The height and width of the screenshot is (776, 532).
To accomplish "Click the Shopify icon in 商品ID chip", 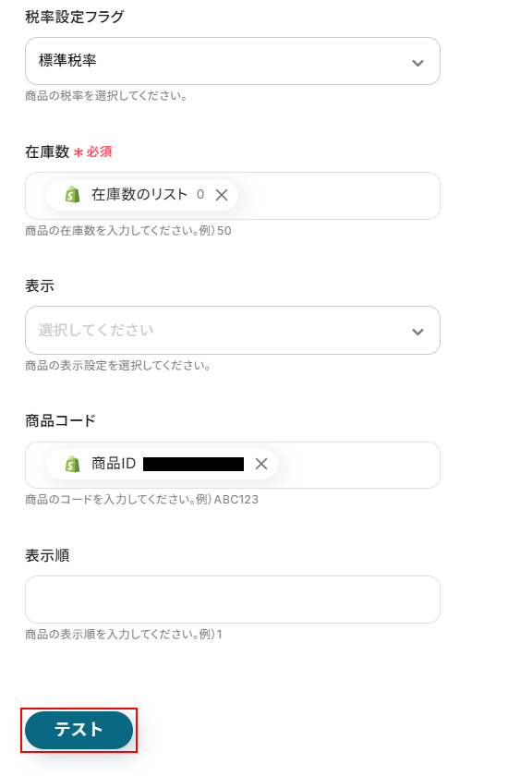I will pyautogui.click(x=73, y=464).
